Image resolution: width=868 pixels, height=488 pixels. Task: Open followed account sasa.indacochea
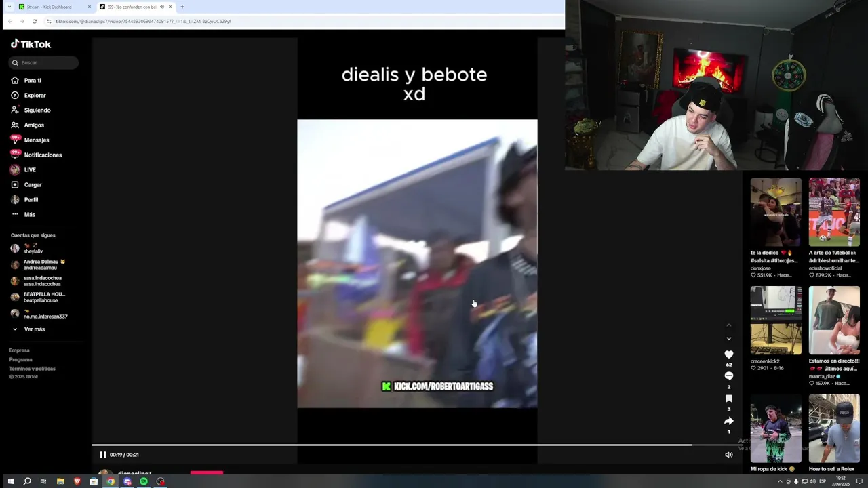coord(36,281)
